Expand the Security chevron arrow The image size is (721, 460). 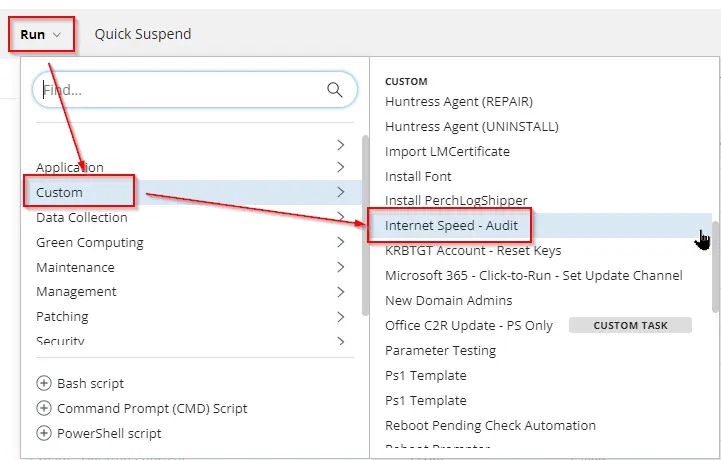pos(341,341)
